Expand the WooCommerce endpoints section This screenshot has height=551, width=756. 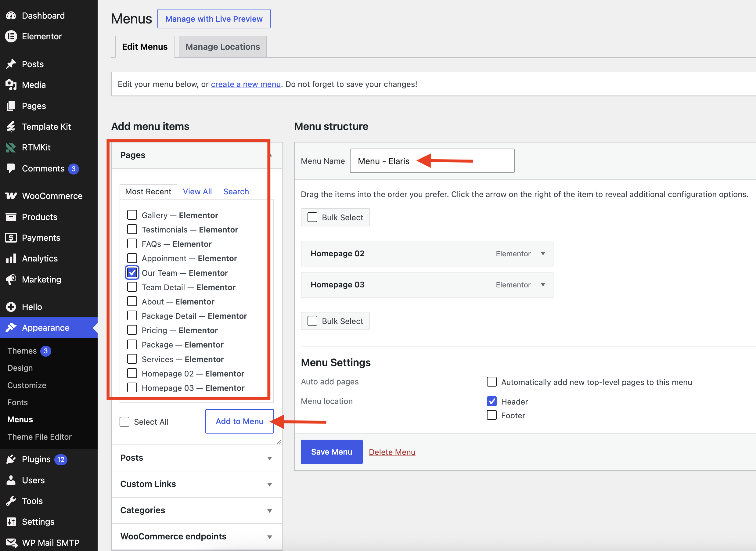(196, 536)
